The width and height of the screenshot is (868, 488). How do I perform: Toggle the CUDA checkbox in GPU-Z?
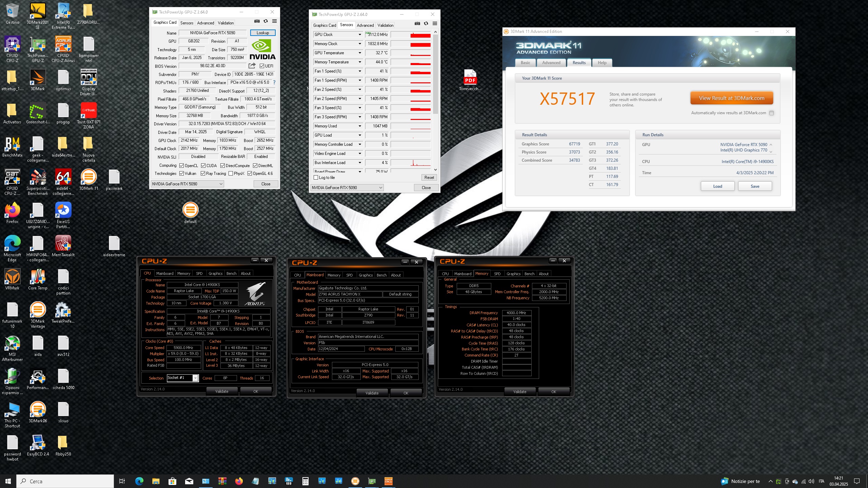pyautogui.click(x=203, y=166)
